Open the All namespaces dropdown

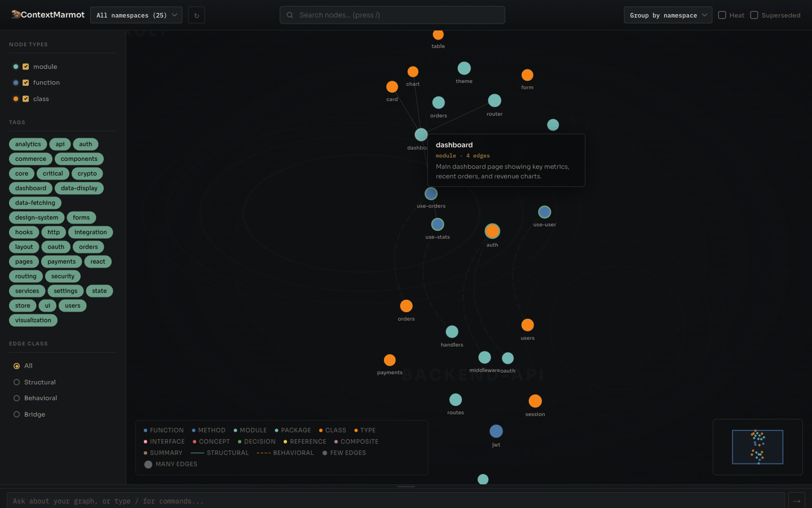click(136, 15)
